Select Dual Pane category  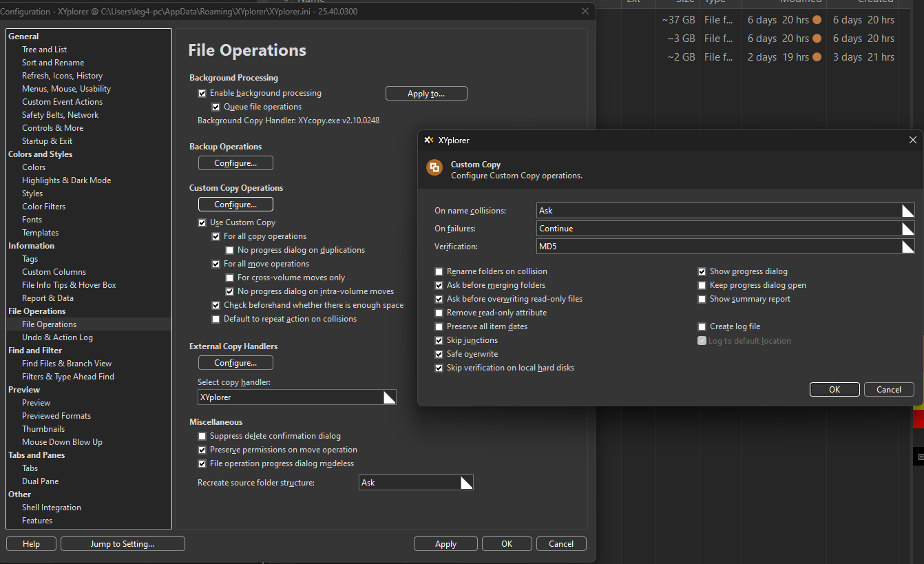pos(40,481)
